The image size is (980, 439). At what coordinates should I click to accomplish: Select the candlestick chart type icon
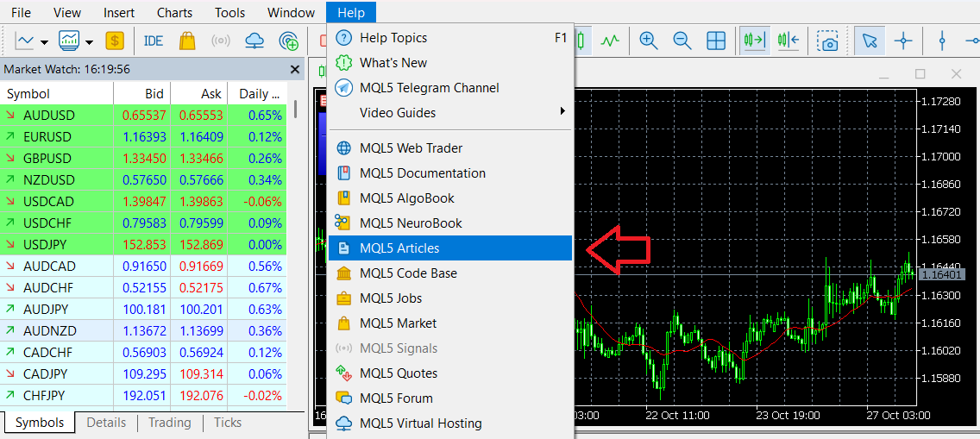581,41
